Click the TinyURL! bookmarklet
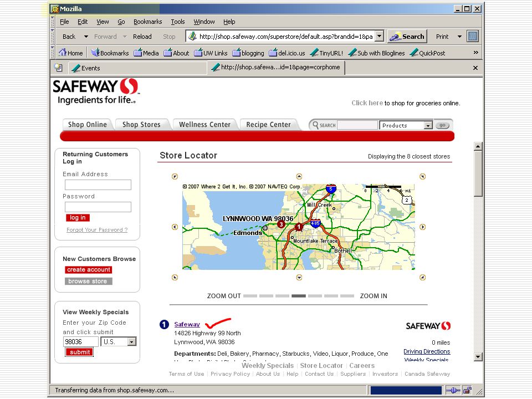 (326, 53)
